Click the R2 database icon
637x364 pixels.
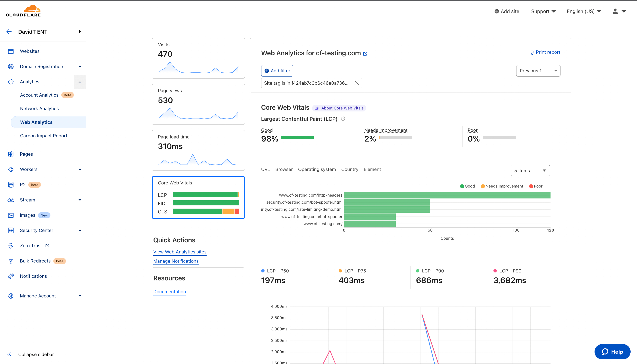click(x=11, y=184)
